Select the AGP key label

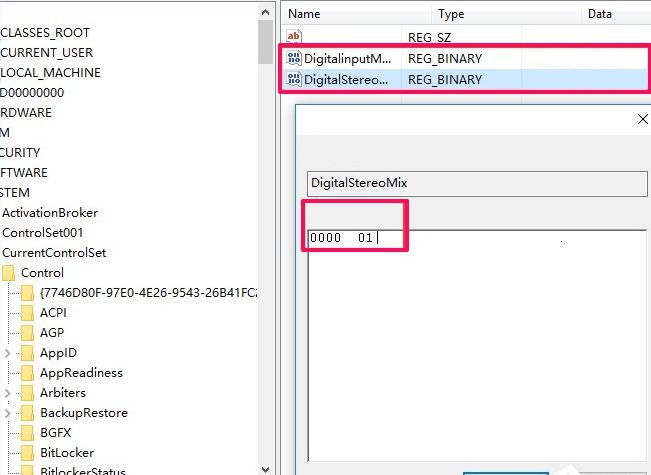[52, 333]
